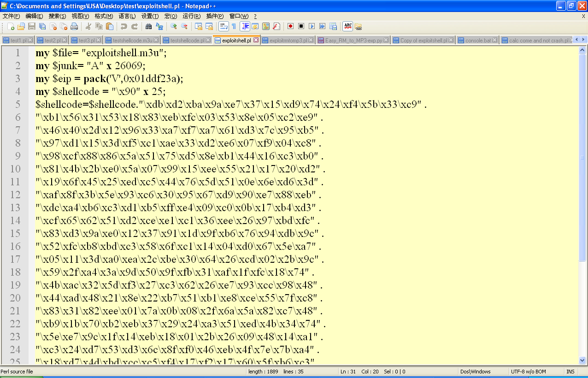The height and width of the screenshot is (378, 588).
Task: Switch to the testshellcode.m3u tab
Action: click(132, 41)
